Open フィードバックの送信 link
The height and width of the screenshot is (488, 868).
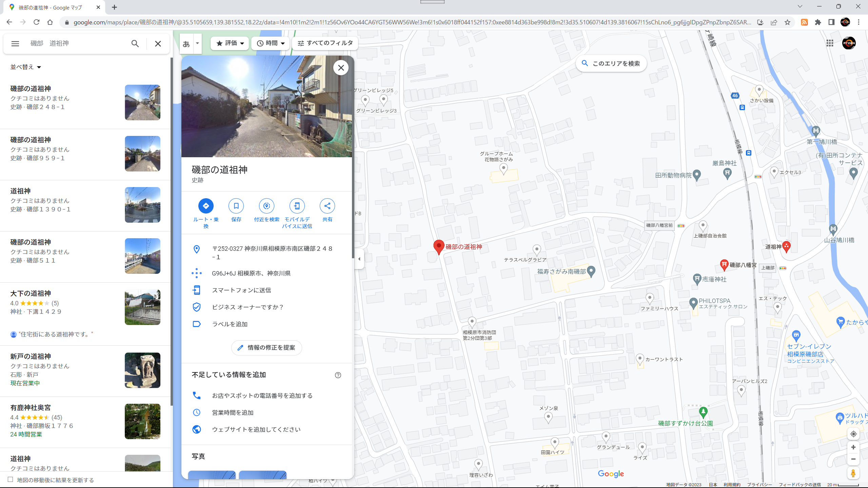coord(800,485)
